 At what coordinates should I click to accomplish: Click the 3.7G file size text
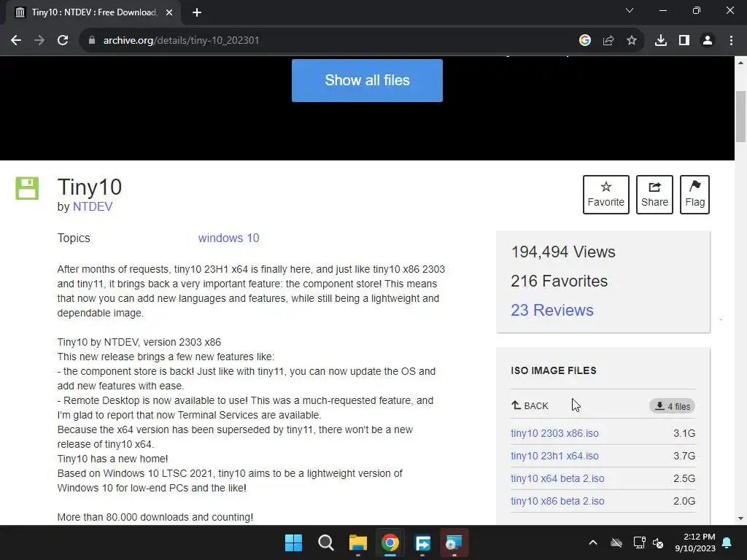684,456
